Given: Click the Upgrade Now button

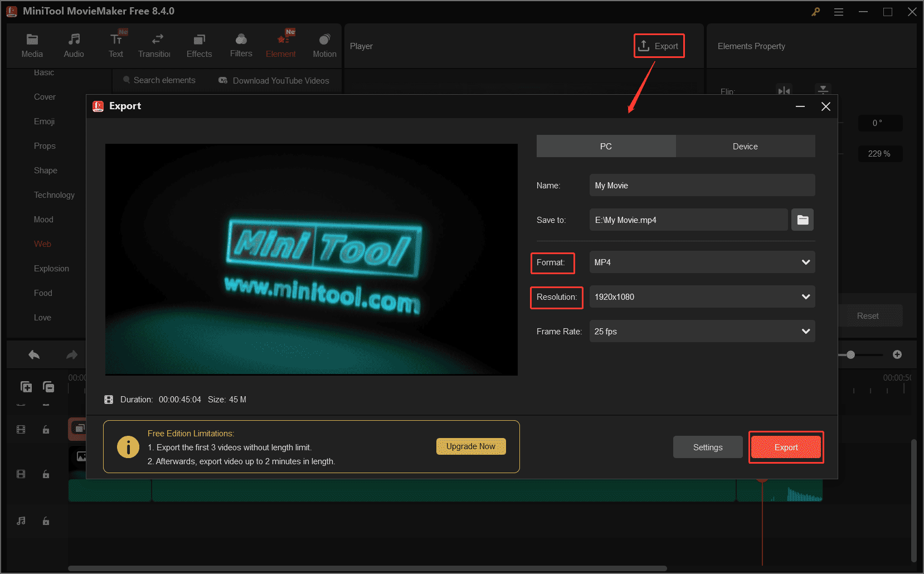Looking at the screenshot, I should pos(471,446).
